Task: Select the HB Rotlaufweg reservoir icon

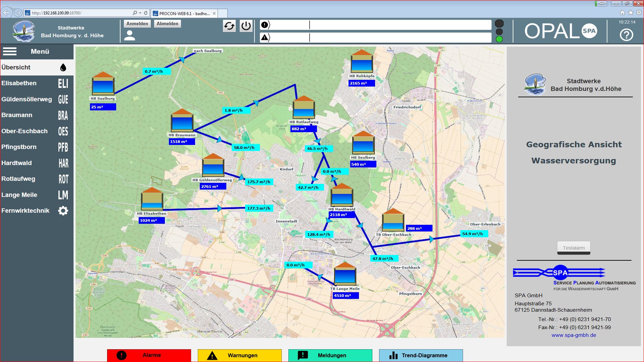Action: [x=304, y=107]
